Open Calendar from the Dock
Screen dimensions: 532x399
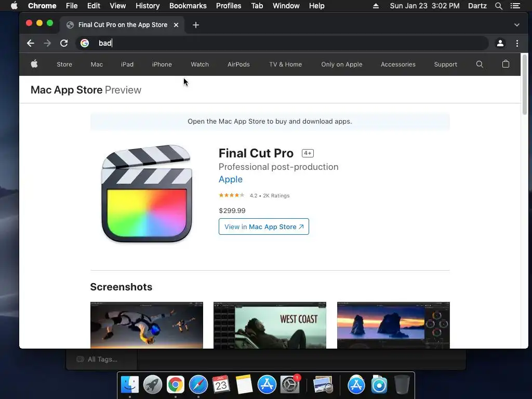pos(221,384)
